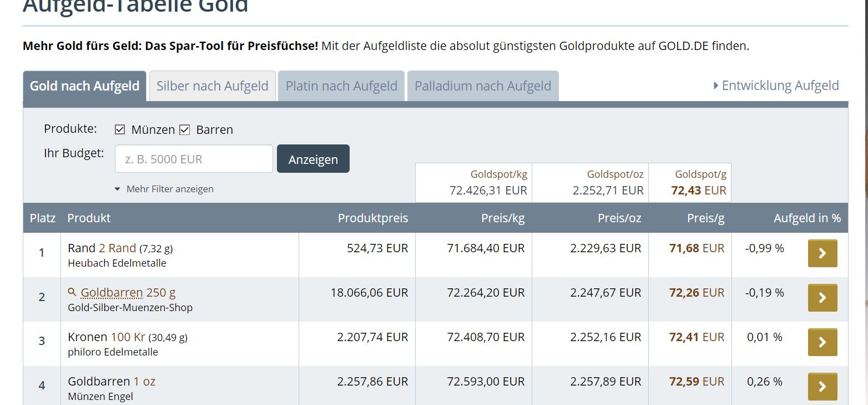The height and width of the screenshot is (405, 868).
Task: Open Entwicklung Aufgeld link
Action: coord(776,86)
